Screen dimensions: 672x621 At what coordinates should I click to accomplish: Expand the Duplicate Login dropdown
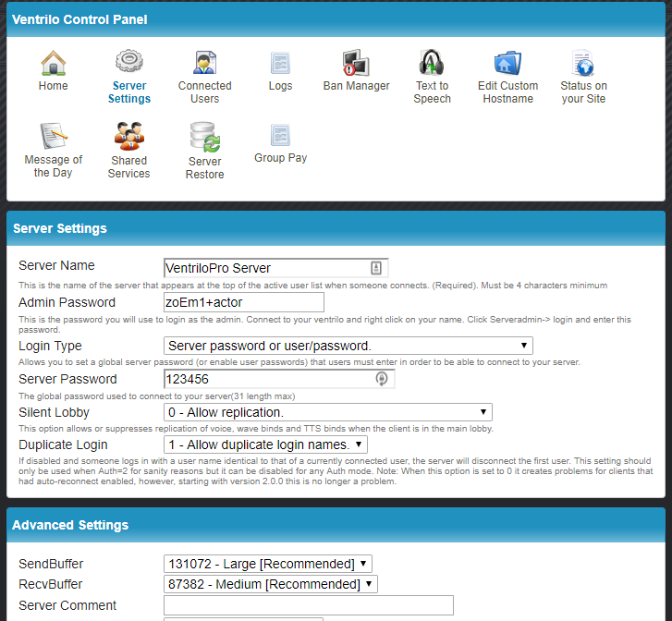pyautogui.click(x=265, y=444)
